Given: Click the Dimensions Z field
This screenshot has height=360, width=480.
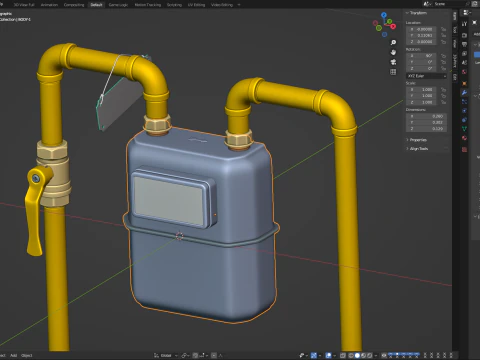Looking at the screenshot, I should 426,129.
